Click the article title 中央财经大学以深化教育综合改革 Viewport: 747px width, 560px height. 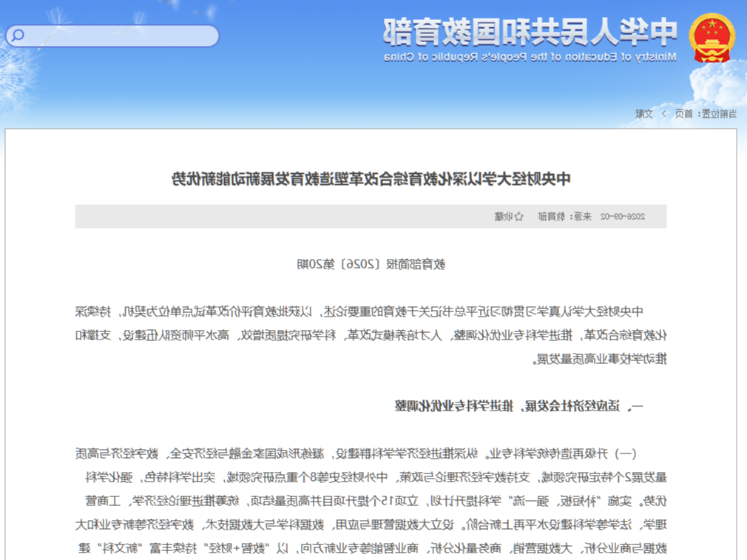pyautogui.click(x=371, y=179)
